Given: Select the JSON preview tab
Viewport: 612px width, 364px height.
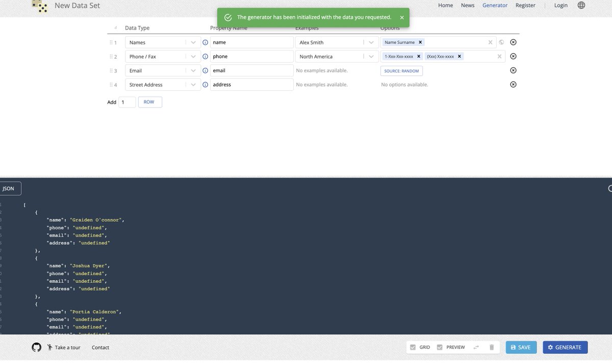Looking at the screenshot, I should pos(9,189).
